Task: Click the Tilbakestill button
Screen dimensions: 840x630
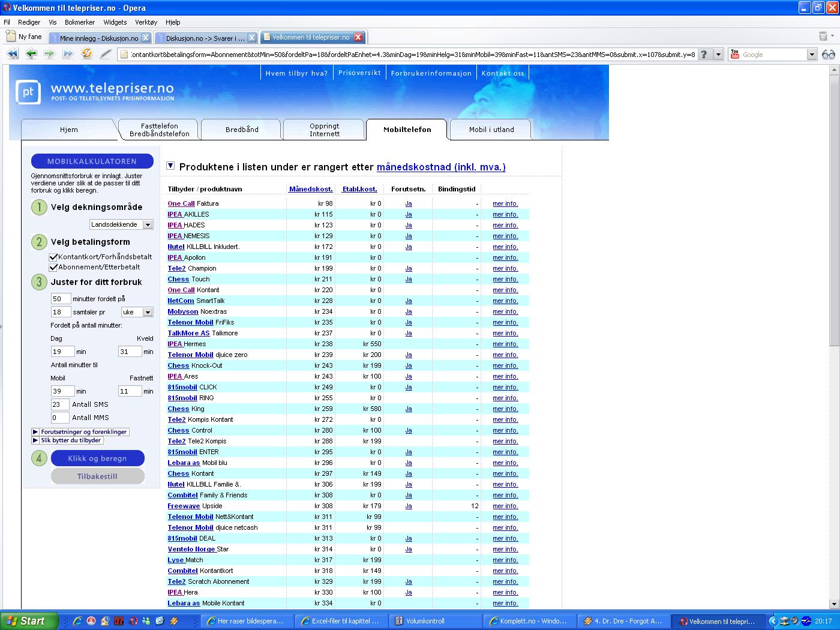Action: pos(98,476)
